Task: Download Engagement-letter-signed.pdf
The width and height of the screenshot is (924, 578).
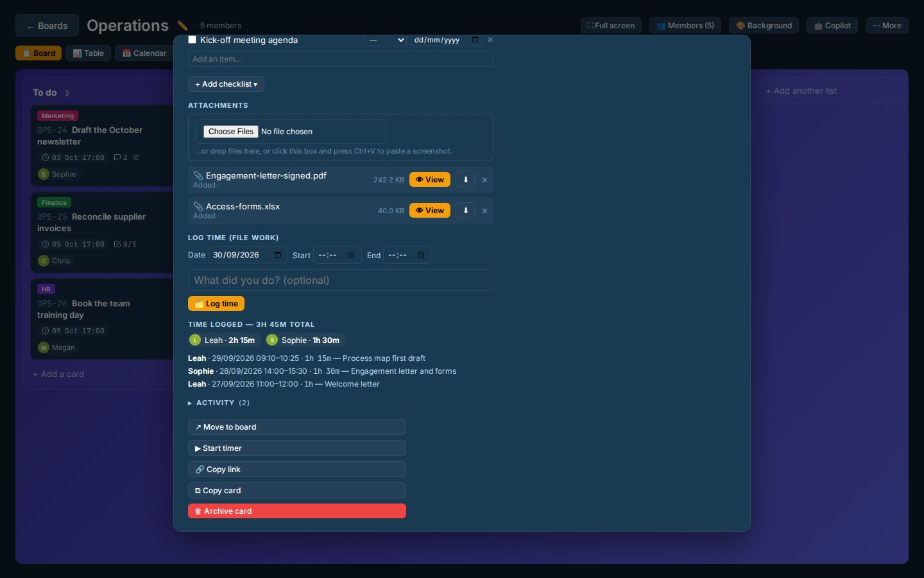Action: coord(466,180)
